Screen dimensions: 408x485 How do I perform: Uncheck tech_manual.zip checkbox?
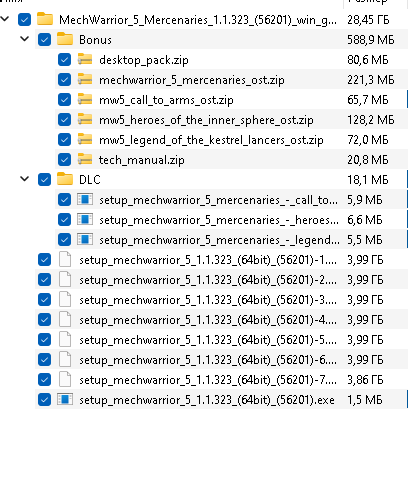tap(64, 159)
